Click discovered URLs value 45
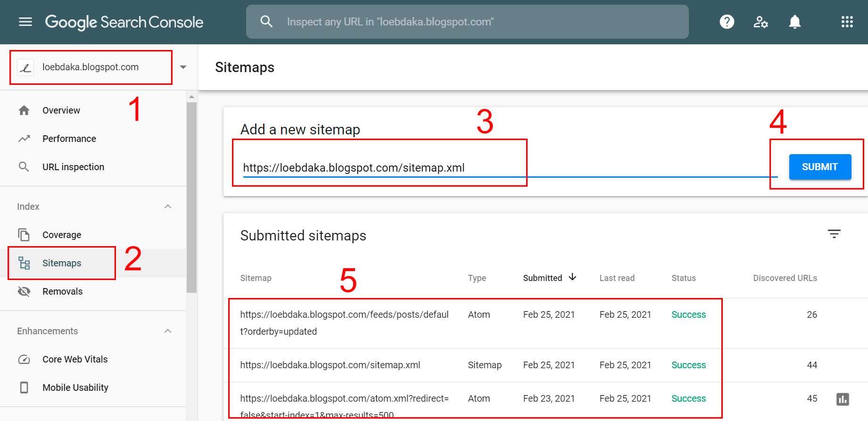 (812, 398)
